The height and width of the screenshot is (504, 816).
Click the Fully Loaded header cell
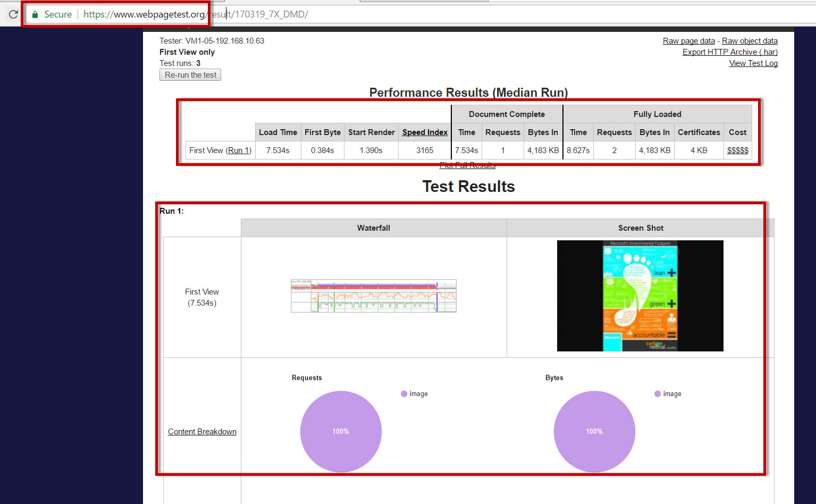point(658,114)
